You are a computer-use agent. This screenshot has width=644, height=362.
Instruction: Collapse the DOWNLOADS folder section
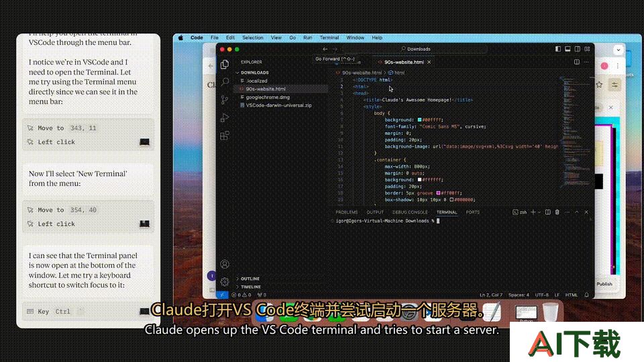click(x=255, y=72)
